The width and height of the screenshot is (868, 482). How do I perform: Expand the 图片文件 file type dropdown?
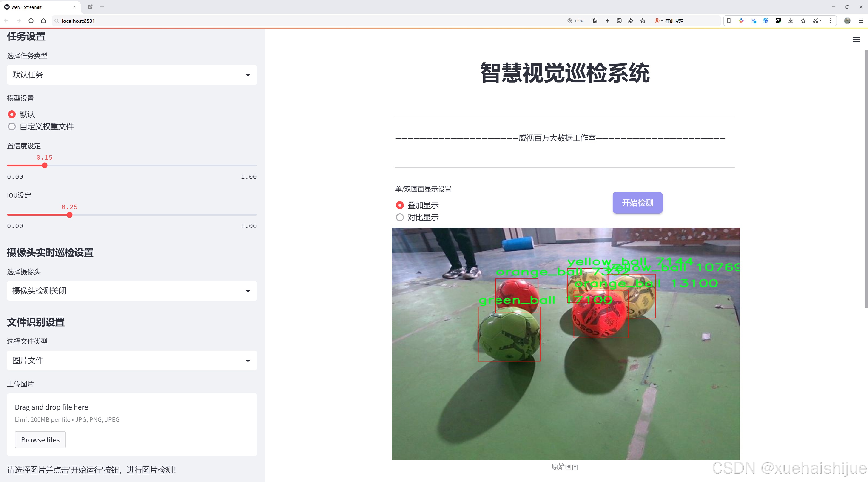pyautogui.click(x=132, y=360)
